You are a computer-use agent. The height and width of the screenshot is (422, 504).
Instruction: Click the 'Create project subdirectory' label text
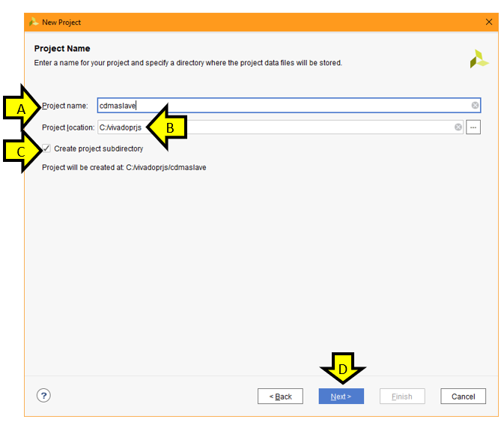pyautogui.click(x=98, y=149)
